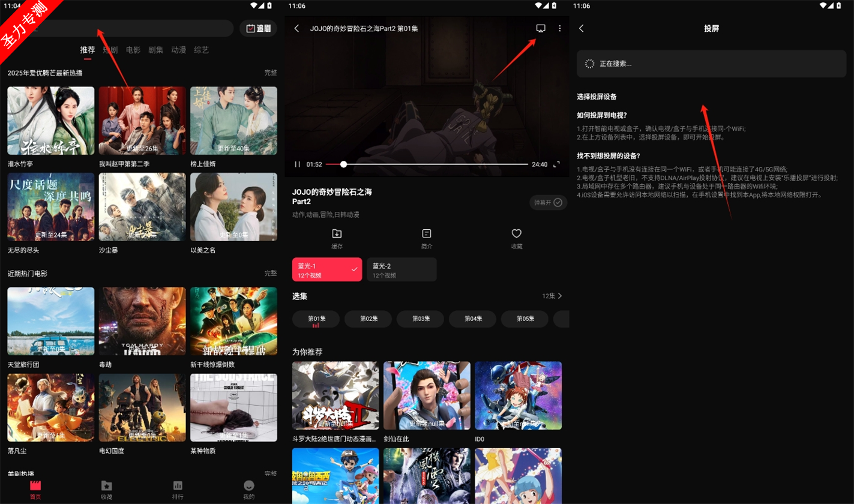This screenshot has width=854, height=504.
Task: Show all of 近期热门电影
Action: tap(271, 273)
